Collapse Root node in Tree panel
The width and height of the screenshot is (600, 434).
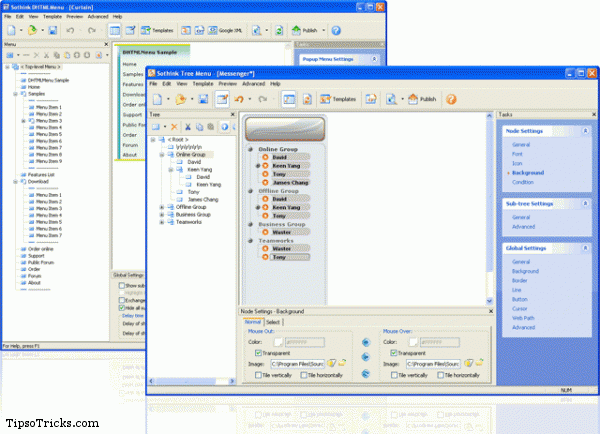(x=153, y=140)
